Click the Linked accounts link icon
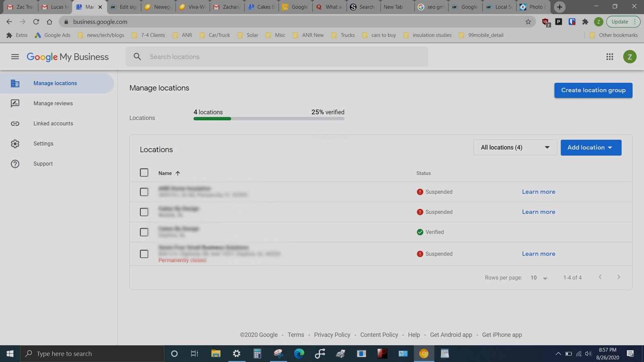This screenshot has width=644, height=362. click(x=15, y=123)
